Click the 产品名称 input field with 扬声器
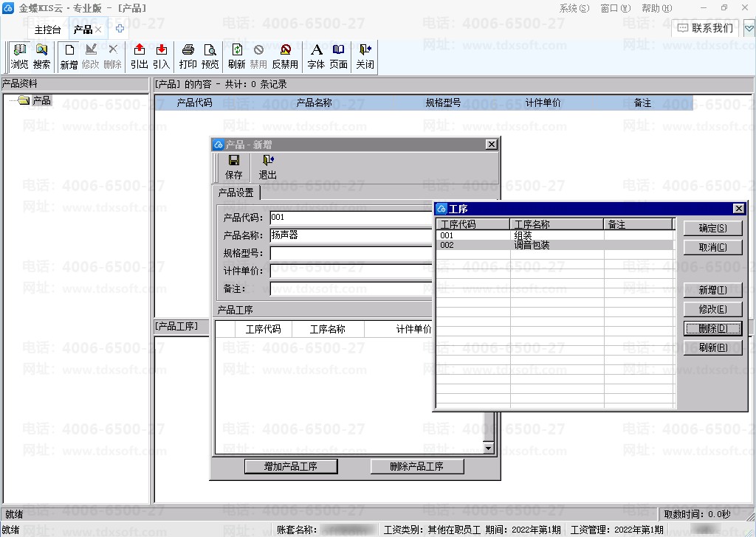 click(x=351, y=235)
